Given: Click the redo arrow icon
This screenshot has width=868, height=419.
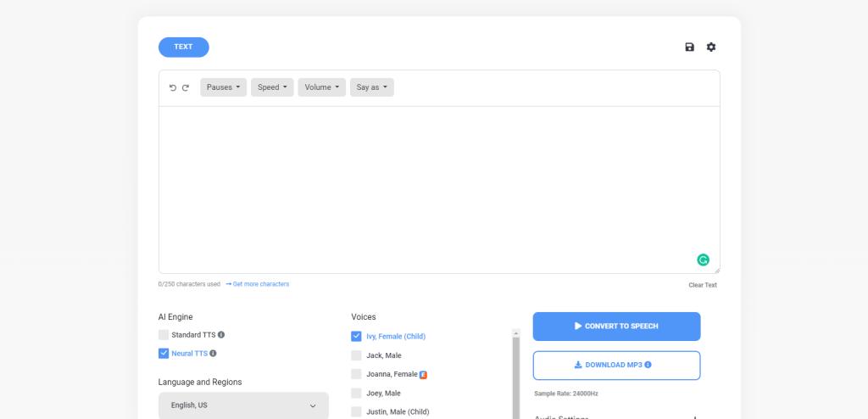Looking at the screenshot, I should tap(186, 87).
